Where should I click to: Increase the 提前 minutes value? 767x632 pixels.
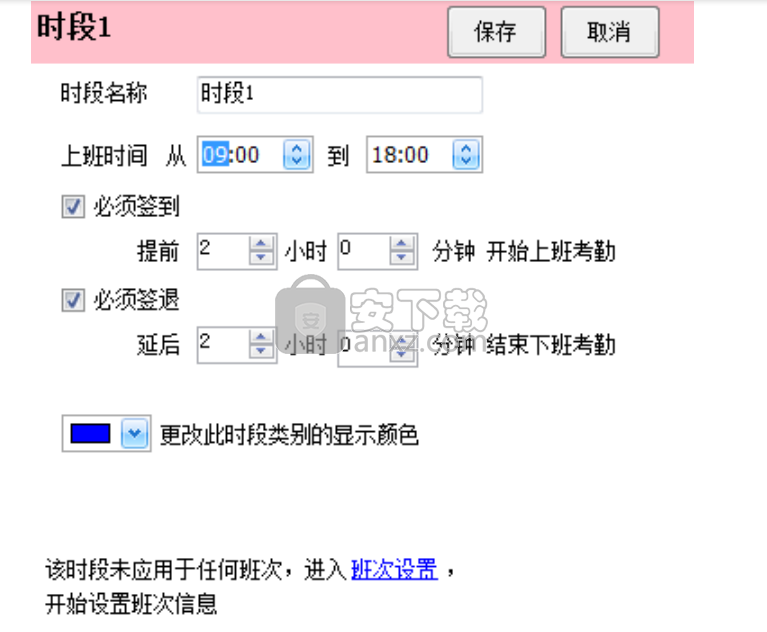(402, 244)
